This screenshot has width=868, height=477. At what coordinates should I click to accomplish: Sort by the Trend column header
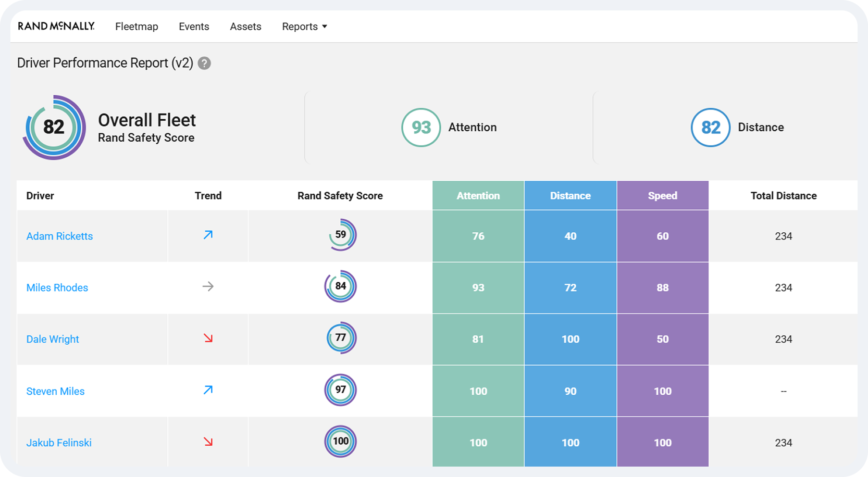pos(208,196)
